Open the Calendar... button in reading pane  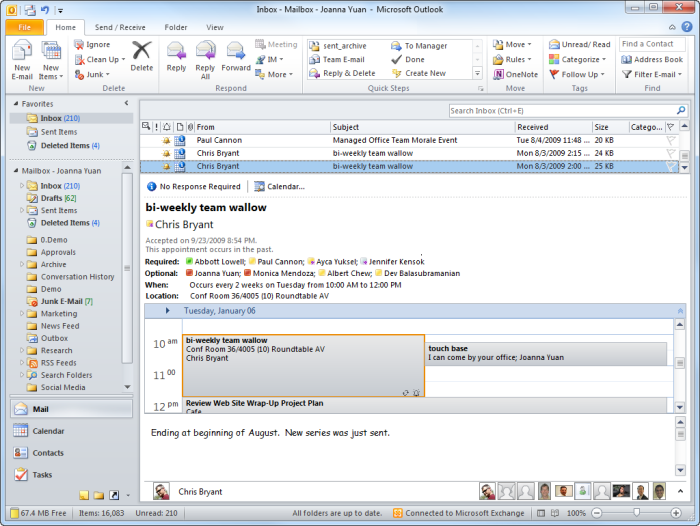pos(279,187)
